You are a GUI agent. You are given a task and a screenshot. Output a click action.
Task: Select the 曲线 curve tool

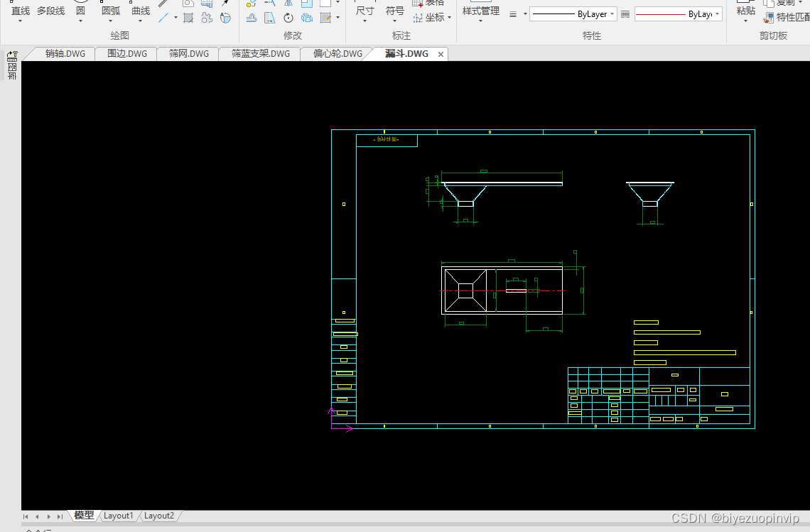click(x=141, y=11)
